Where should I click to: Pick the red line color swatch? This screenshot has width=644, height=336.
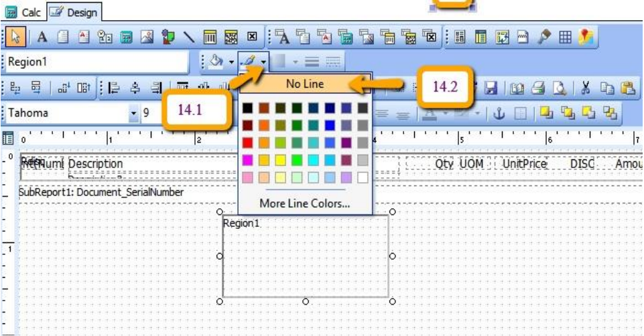249,142
